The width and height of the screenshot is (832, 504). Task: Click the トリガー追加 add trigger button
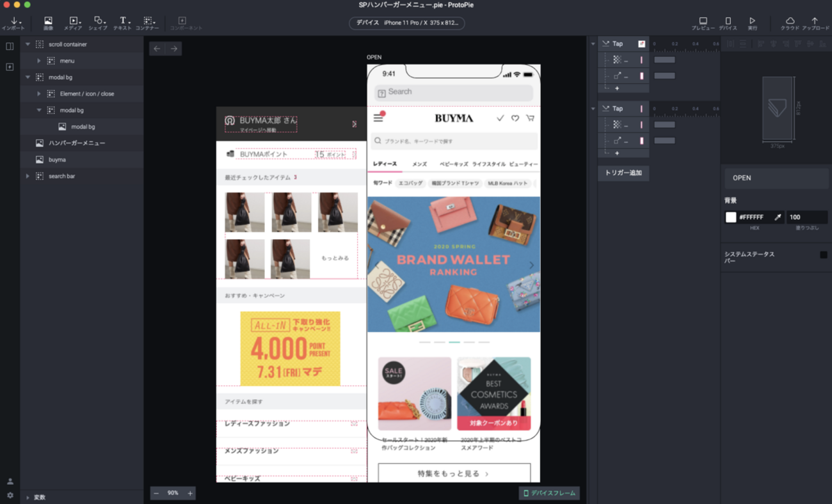coord(623,173)
